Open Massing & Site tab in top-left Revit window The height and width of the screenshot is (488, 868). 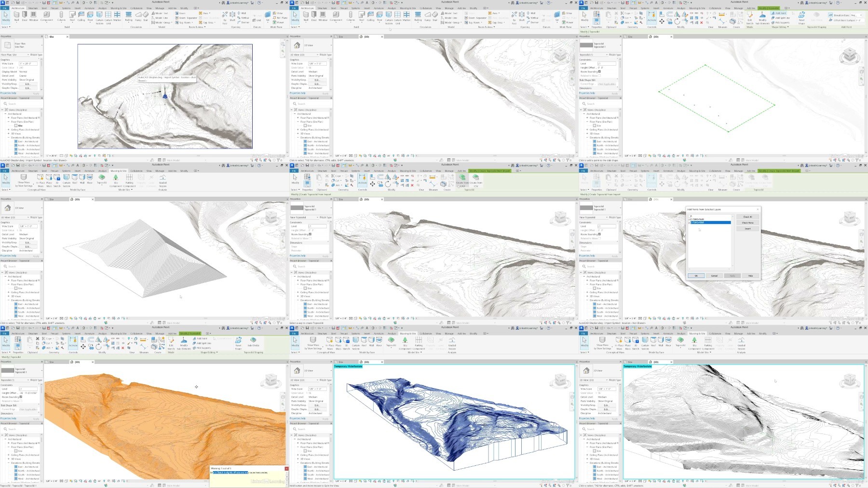pos(118,8)
